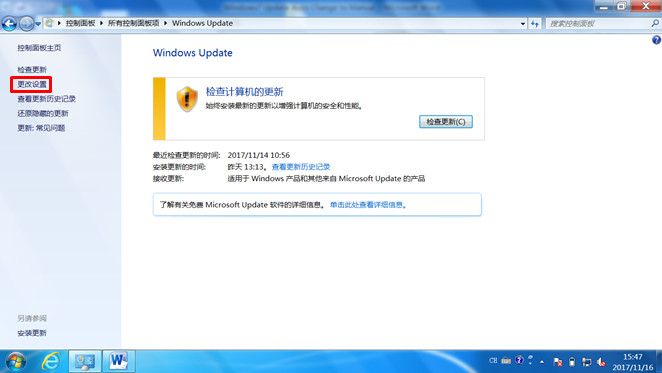Restore down the Windows Update window
Screen dimensions: 662x373
[x=621, y=6]
